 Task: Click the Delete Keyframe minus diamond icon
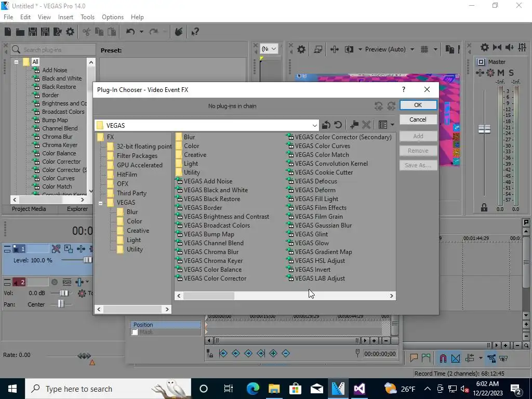pos(286,353)
